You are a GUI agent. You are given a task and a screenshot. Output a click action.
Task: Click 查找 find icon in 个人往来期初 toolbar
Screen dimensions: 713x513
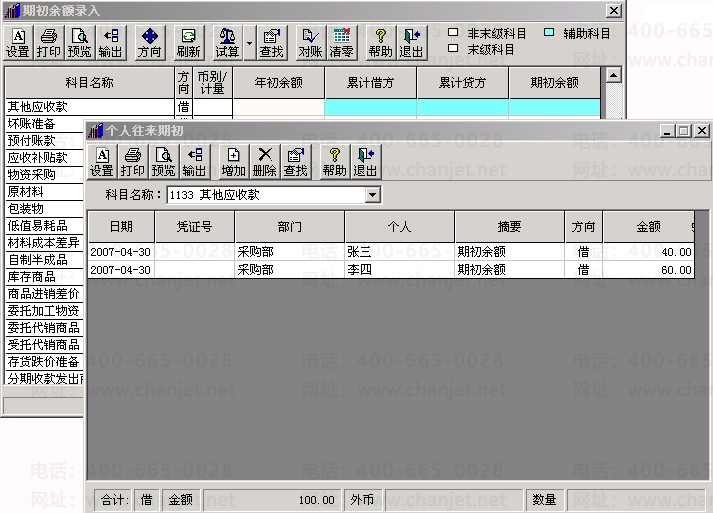pyautogui.click(x=296, y=162)
